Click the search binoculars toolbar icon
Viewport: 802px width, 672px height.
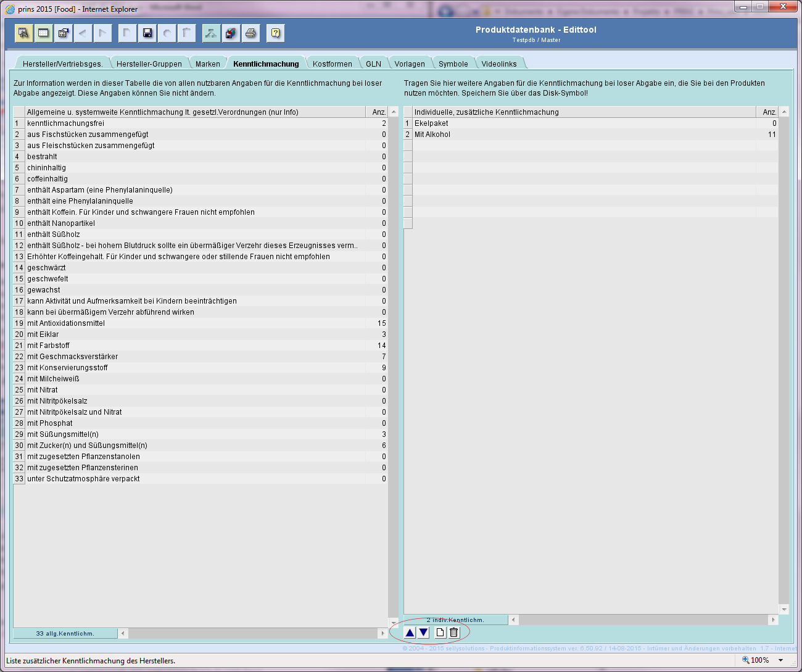[x=23, y=33]
